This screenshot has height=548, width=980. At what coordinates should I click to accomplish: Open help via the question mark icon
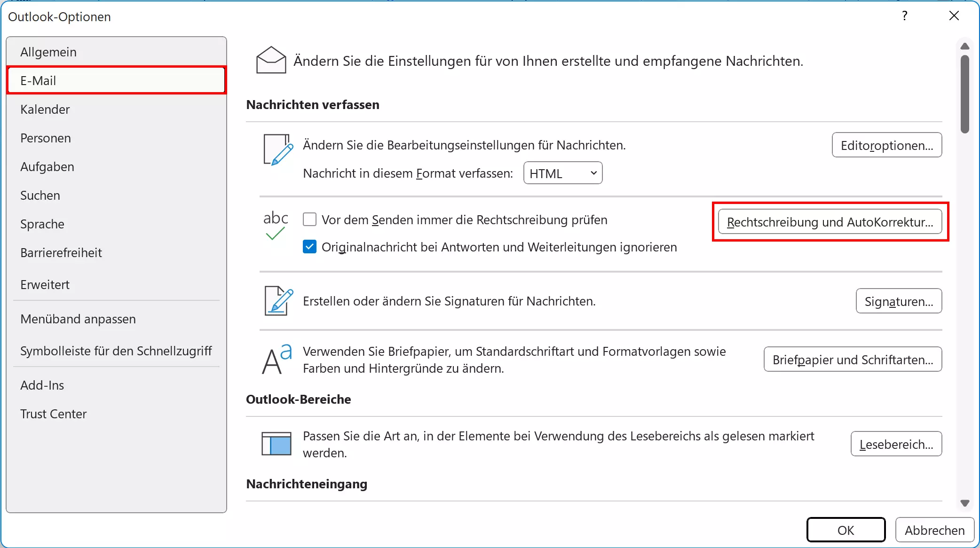pyautogui.click(x=905, y=16)
